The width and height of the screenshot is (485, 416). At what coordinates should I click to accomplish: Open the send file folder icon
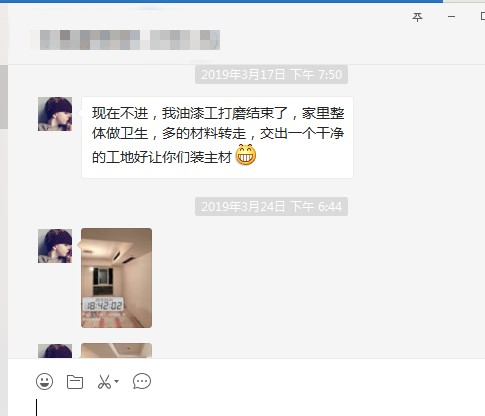(75, 382)
